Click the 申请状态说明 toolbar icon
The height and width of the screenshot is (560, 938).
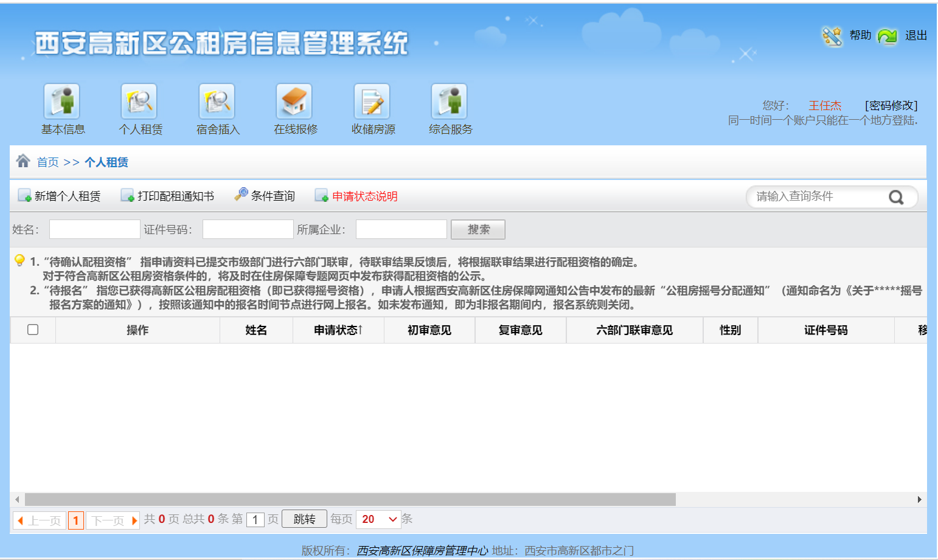[321, 195]
